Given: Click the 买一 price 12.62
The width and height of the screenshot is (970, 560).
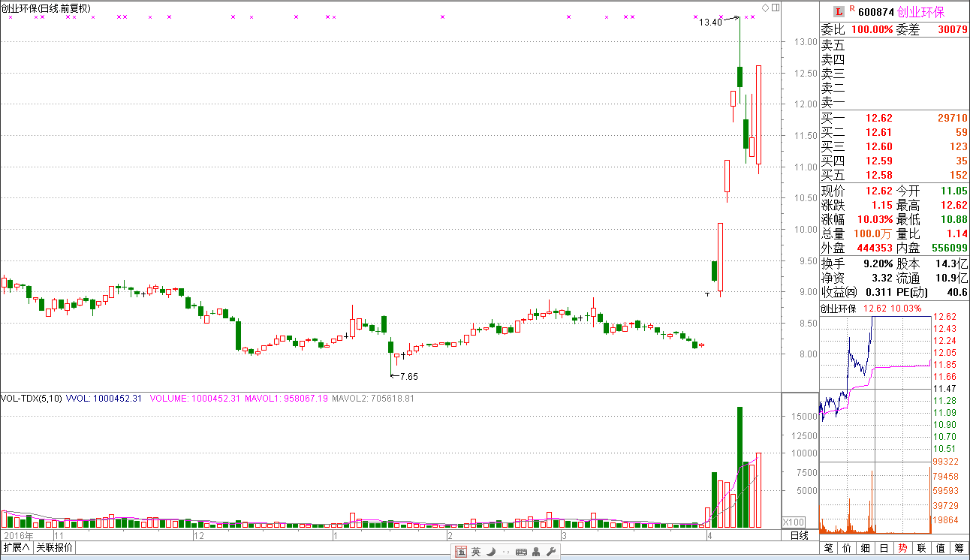Looking at the screenshot, I should coord(879,118).
